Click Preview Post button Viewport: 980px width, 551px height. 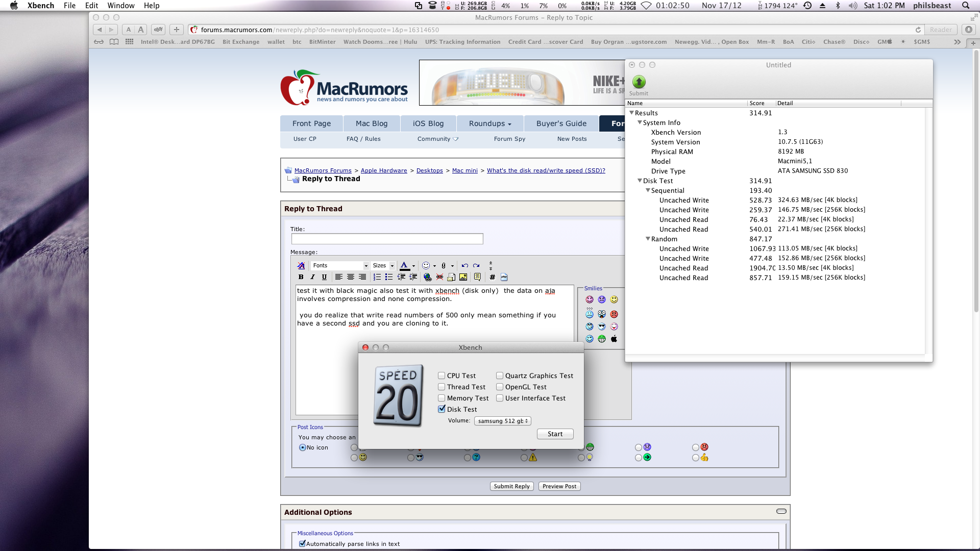(x=559, y=486)
